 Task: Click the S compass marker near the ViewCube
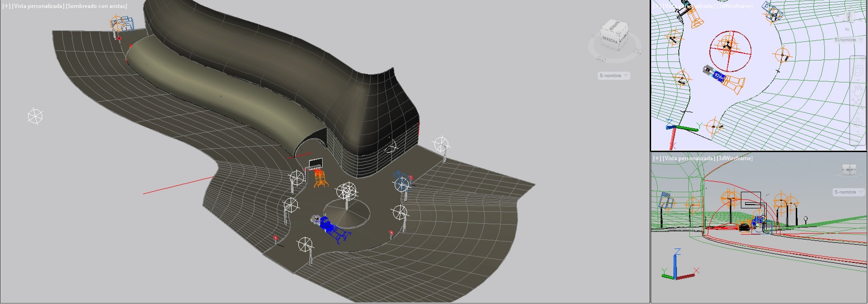point(594,36)
